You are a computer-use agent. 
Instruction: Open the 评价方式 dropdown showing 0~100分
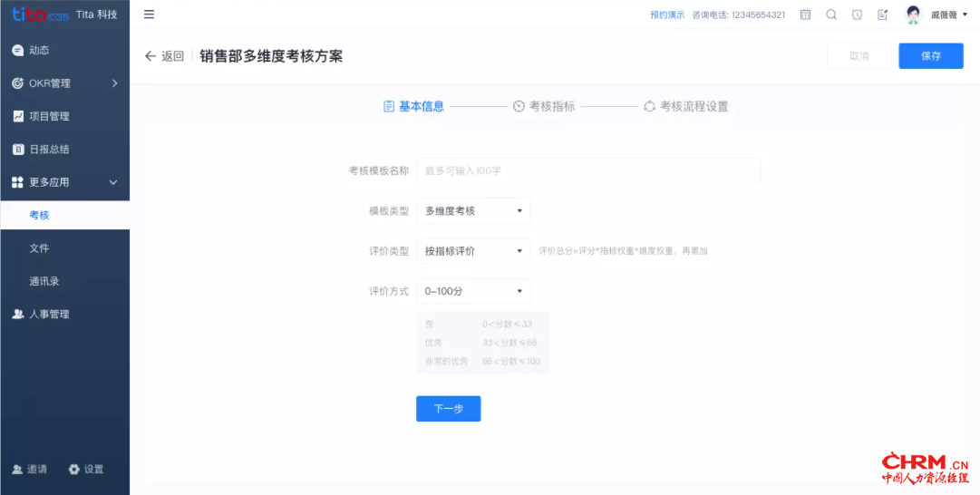coord(473,291)
